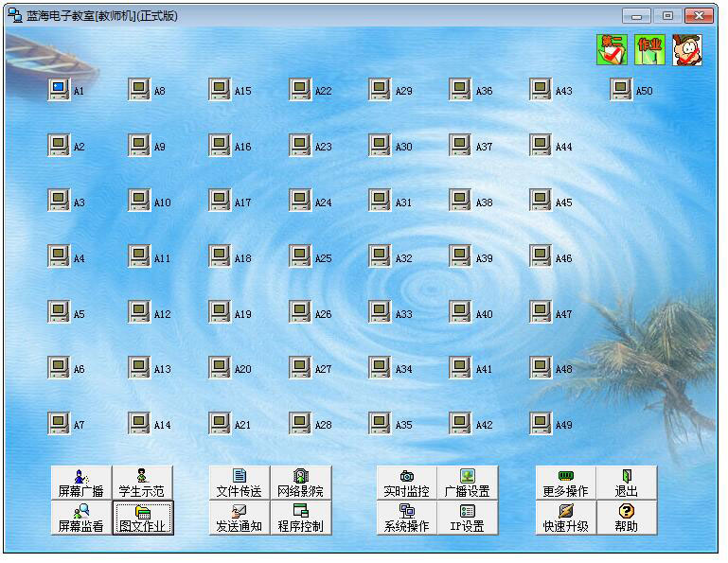Open the IP设置 settings
Screen dimensions: 728x563
coord(467,518)
